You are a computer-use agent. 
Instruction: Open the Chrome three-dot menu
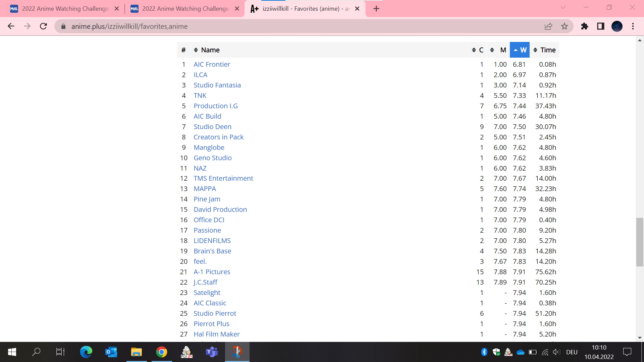pos(633,26)
